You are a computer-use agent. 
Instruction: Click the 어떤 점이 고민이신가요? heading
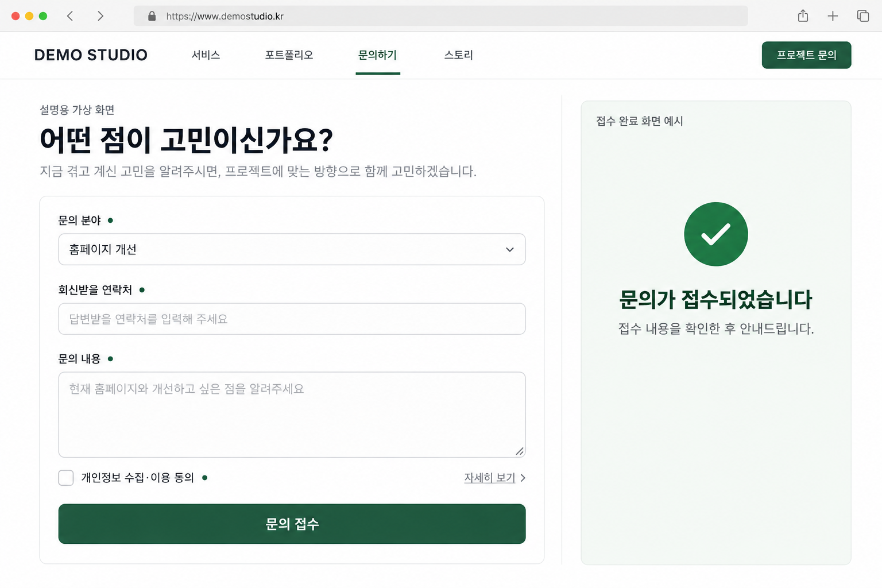tap(186, 140)
